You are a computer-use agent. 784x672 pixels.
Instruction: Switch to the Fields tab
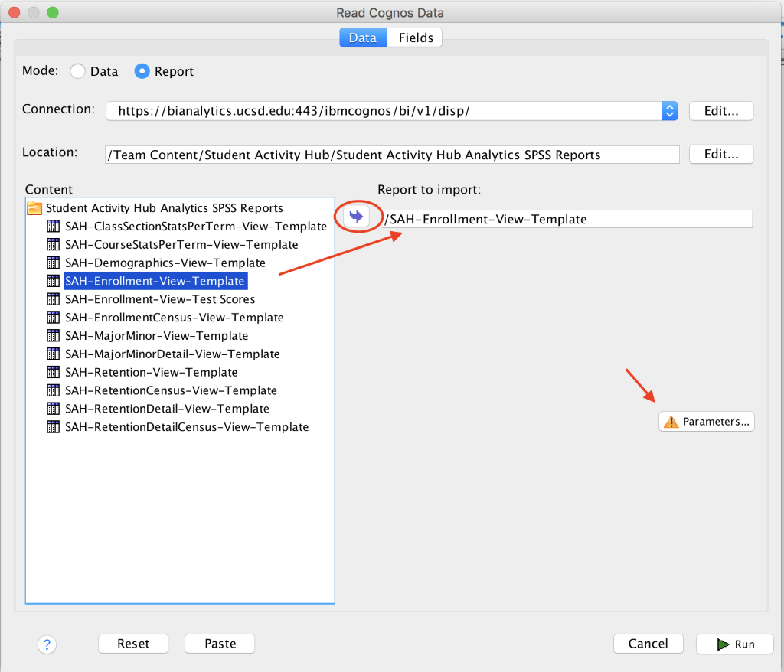[x=416, y=38]
